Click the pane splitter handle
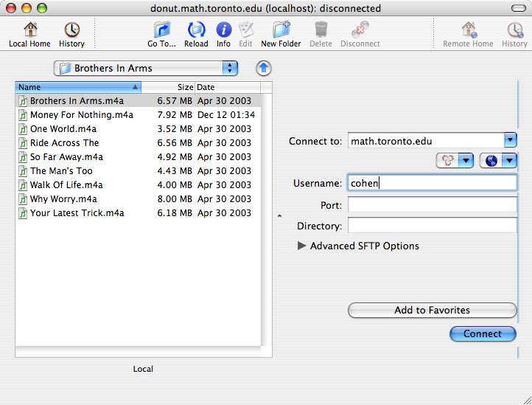This screenshot has height=405, width=532. coord(279,215)
